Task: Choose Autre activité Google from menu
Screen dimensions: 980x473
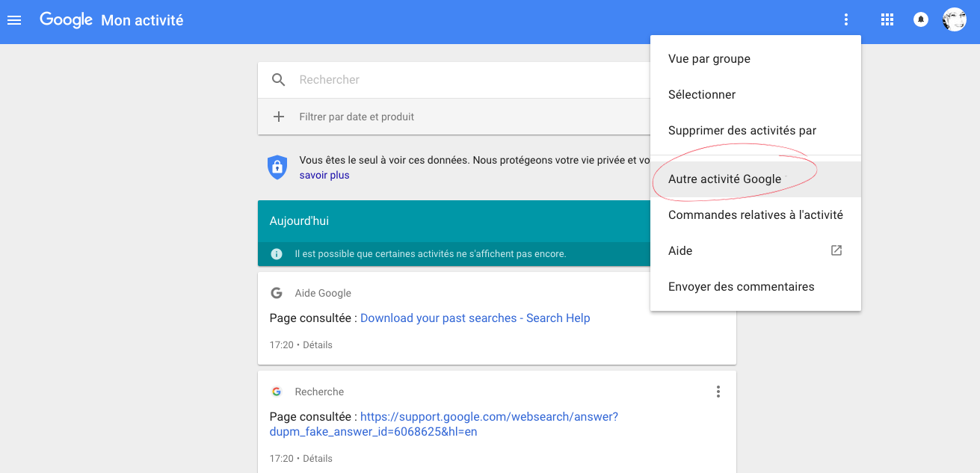Action: 756,179
